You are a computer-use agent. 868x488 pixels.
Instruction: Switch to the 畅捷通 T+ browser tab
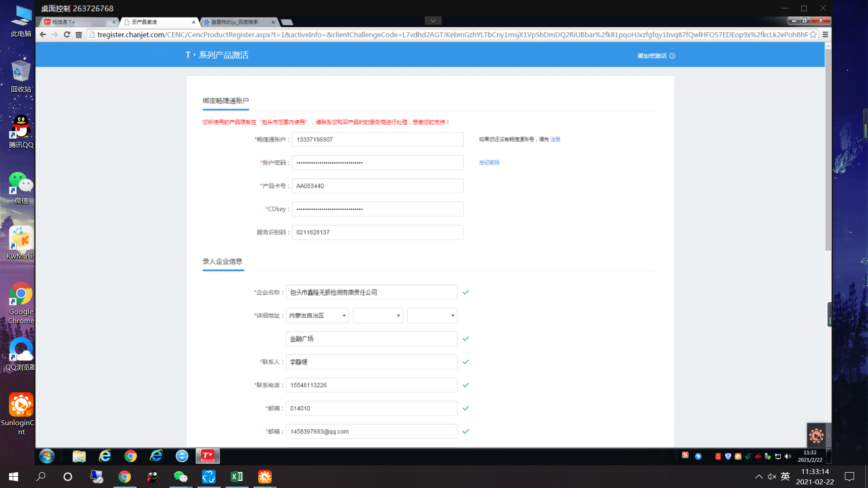tap(77, 22)
